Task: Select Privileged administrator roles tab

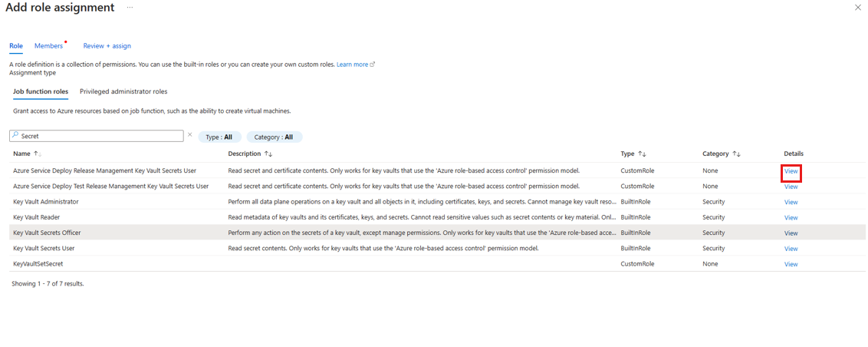Action: pos(123,91)
